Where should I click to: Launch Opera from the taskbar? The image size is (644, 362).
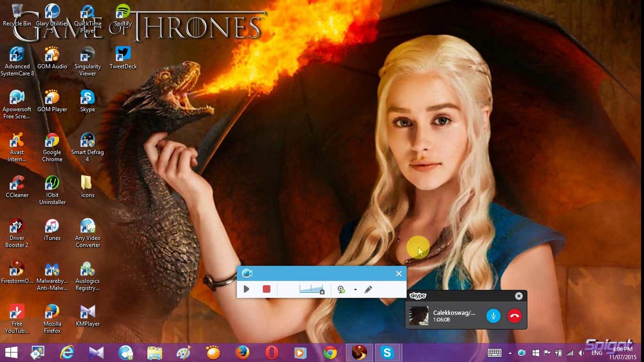click(271, 353)
